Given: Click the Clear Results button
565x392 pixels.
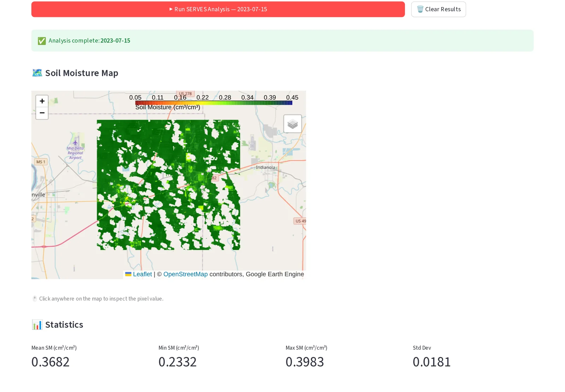Looking at the screenshot, I should 438,9.
